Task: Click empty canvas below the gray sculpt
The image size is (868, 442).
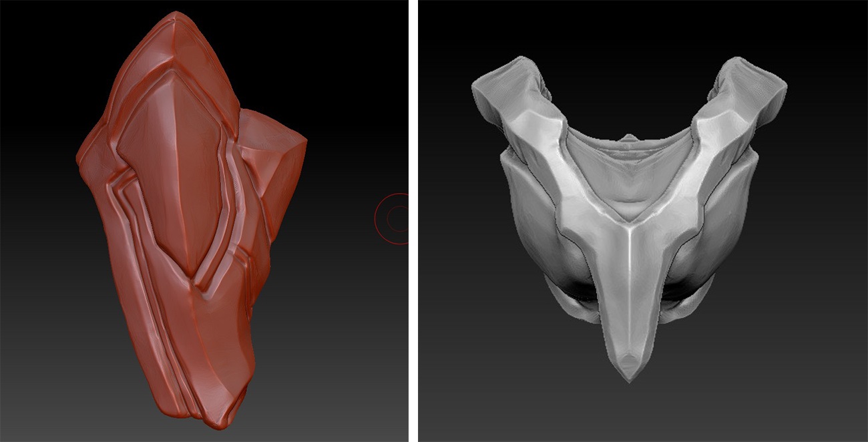Action: [x=628, y=414]
